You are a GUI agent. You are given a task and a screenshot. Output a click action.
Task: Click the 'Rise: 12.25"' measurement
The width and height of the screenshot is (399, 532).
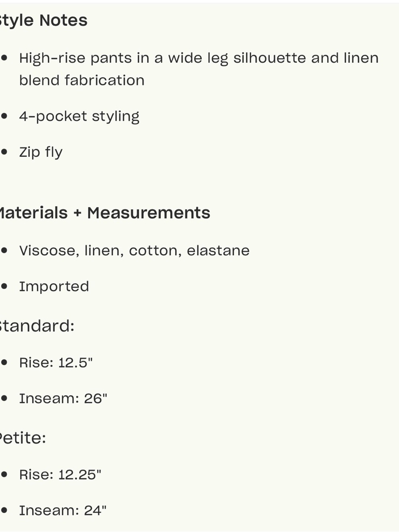click(x=60, y=475)
